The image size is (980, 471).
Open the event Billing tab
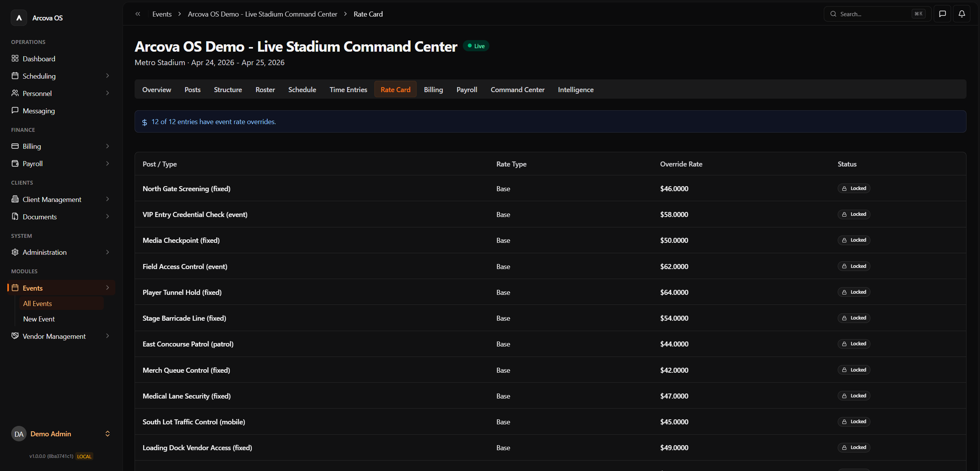pos(433,89)
